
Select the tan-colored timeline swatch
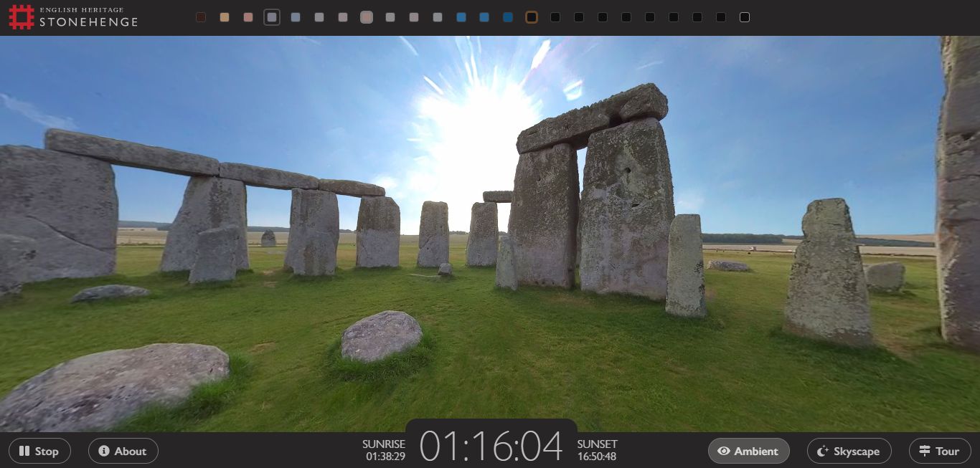click(x=225, y=17)
